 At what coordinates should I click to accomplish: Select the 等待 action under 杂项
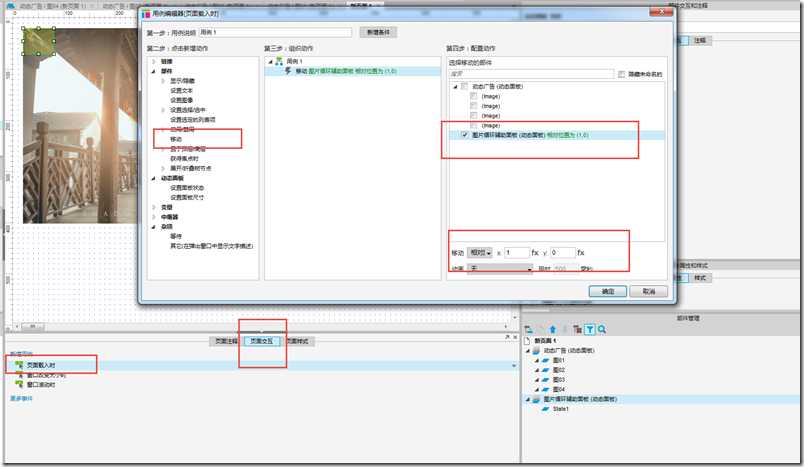click(x=176, y=236)
